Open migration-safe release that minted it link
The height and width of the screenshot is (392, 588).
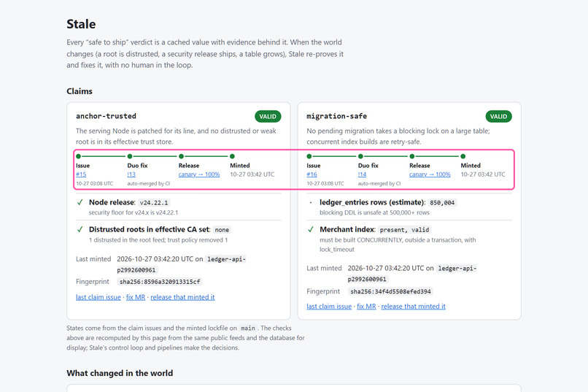413,307
